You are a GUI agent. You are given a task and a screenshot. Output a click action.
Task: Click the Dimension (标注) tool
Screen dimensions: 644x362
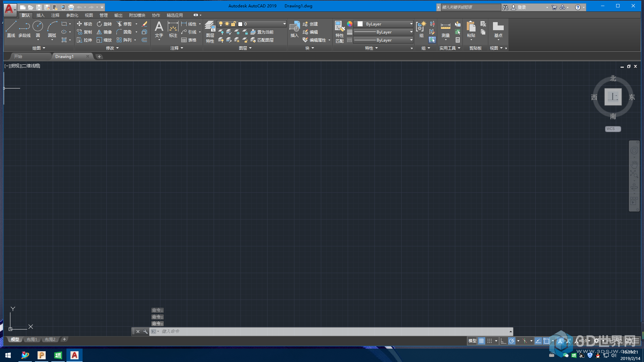pyautogui.click(x=173, y=29)
